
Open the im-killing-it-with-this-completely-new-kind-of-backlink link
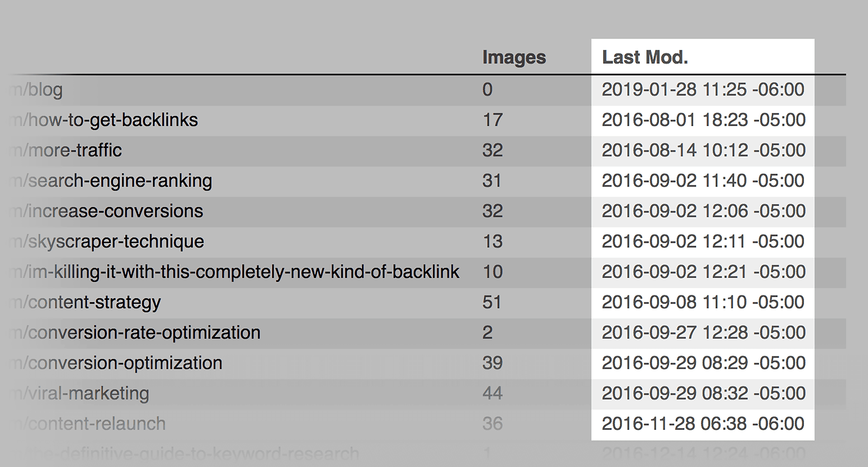(x=234, y=272)
